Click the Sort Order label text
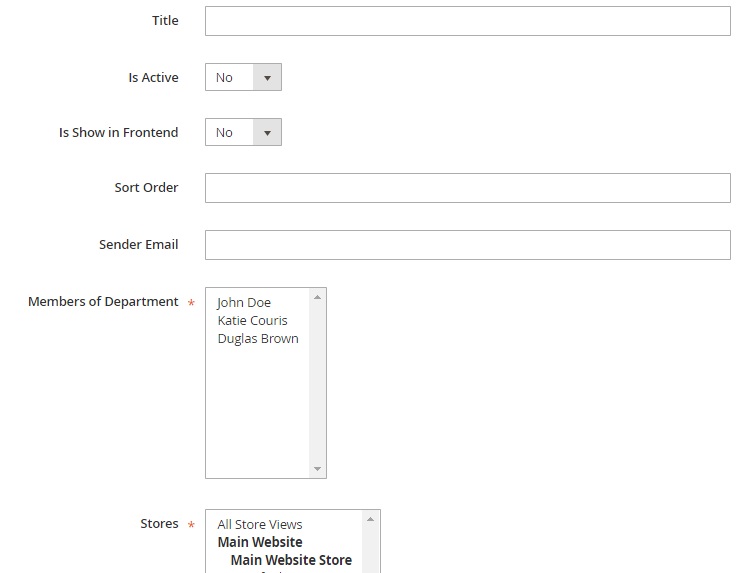Screen dimensions: 755x573 pos(146,188)
